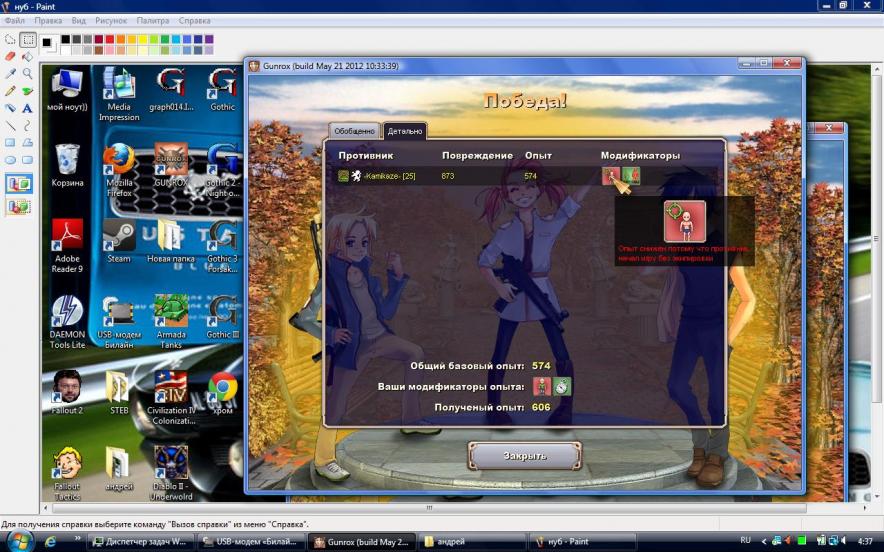The height and width of the screenshot is (552, 884).
Task: Open the RU language indicator
Action: (744, 541)
